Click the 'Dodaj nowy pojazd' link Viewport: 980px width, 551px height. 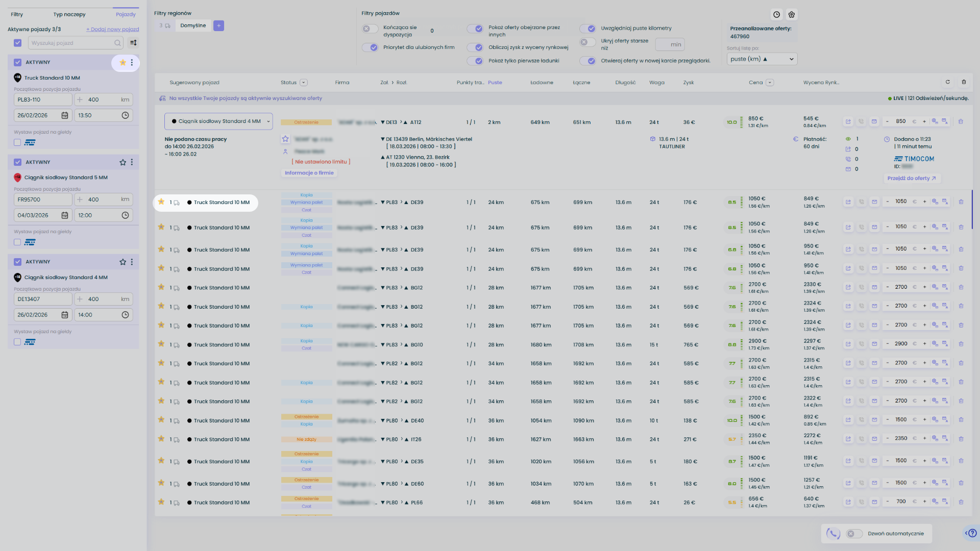point(112,29)
